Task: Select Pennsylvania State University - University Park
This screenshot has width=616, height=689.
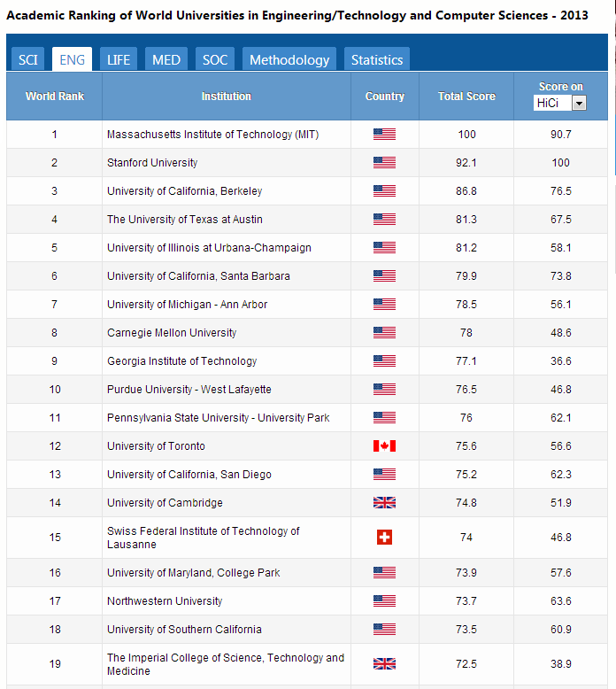Action: (219, 418)
